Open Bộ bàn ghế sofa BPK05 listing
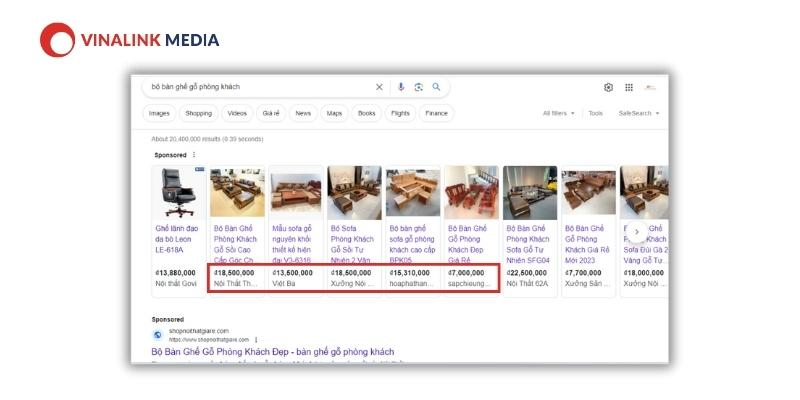 pos(412,244)
